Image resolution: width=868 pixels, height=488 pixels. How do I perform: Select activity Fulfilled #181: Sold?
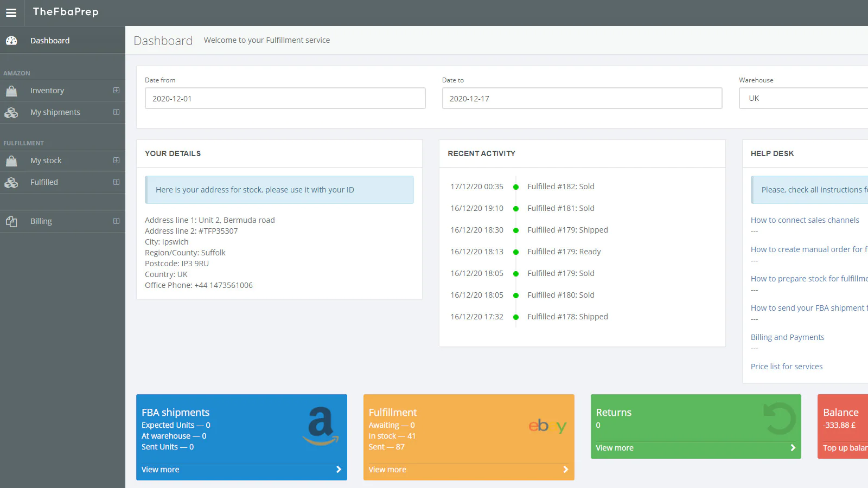(560, 208)
